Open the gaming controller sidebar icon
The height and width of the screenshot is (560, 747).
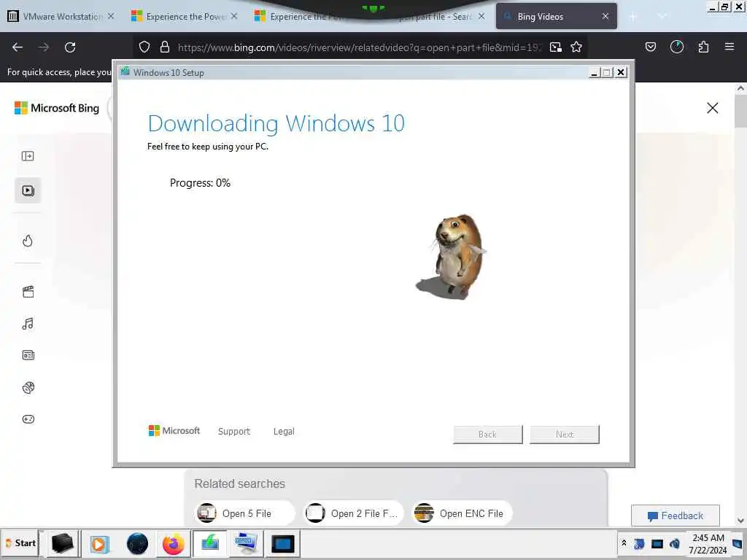(x=28, y=419)
